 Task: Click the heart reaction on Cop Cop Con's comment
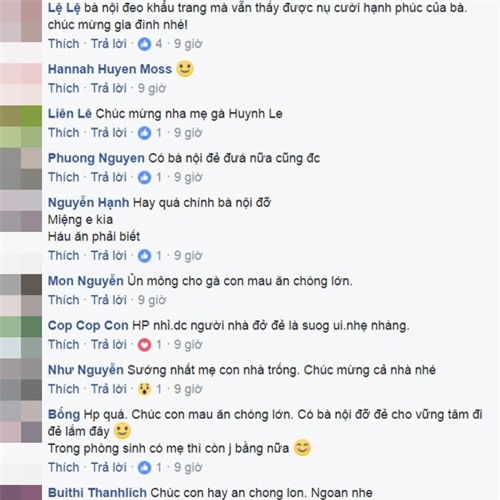tap(144, 345)
